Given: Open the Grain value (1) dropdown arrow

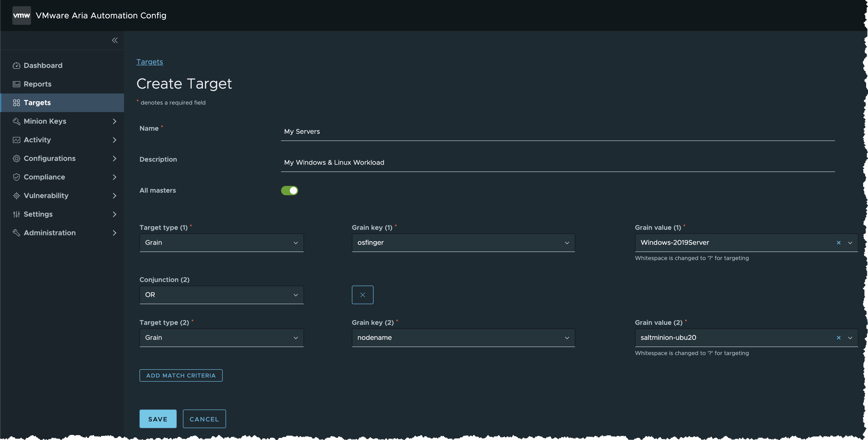Looking at the screenshot, I should 850,243.
